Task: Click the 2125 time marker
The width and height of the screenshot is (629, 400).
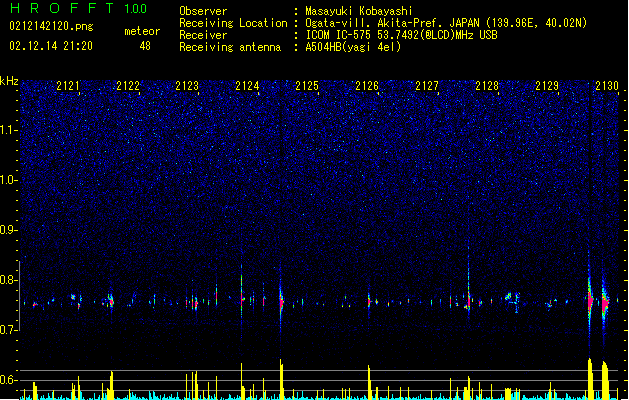Action: click(x=307, y=86)
